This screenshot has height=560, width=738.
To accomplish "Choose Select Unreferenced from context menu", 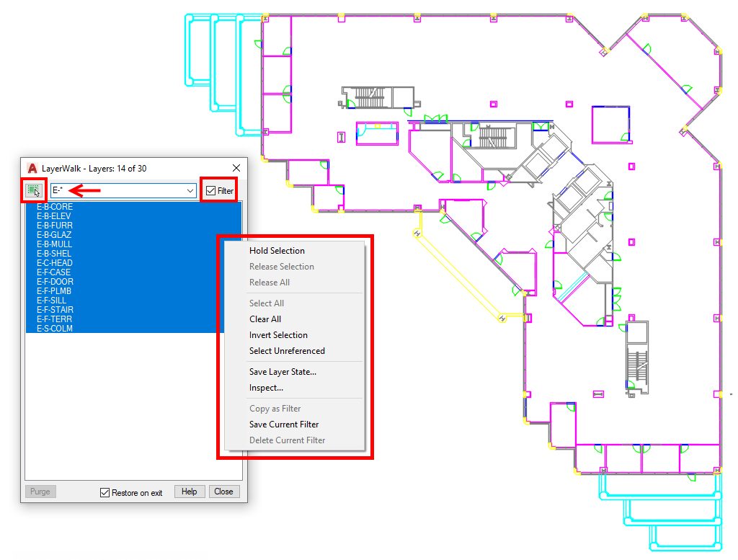I will 287,352.
